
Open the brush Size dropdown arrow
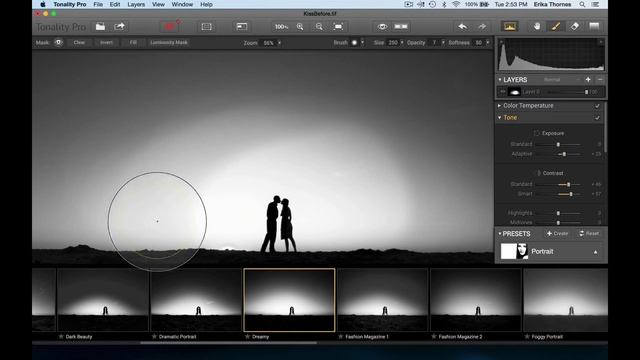(402, 42)
